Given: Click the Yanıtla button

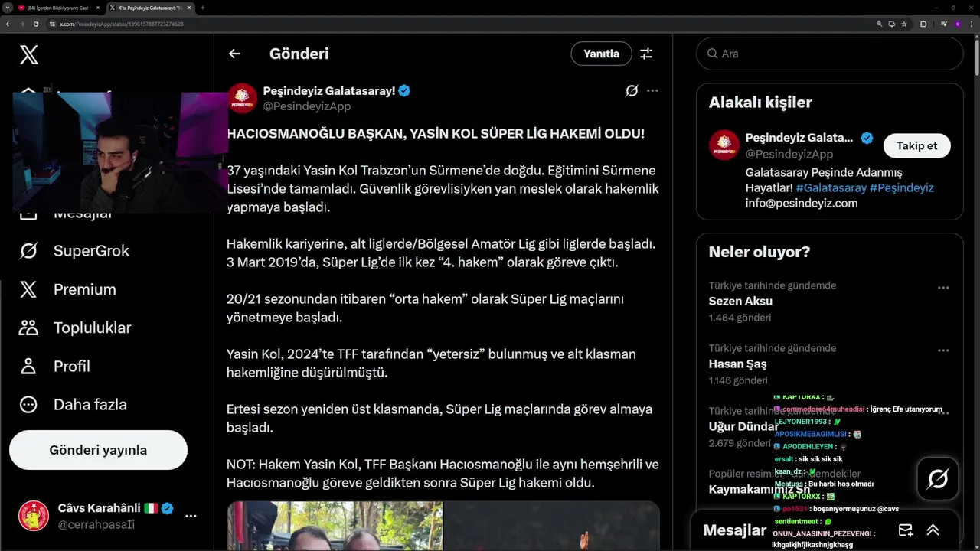Looking at the screenshot, I should [601, 54].
